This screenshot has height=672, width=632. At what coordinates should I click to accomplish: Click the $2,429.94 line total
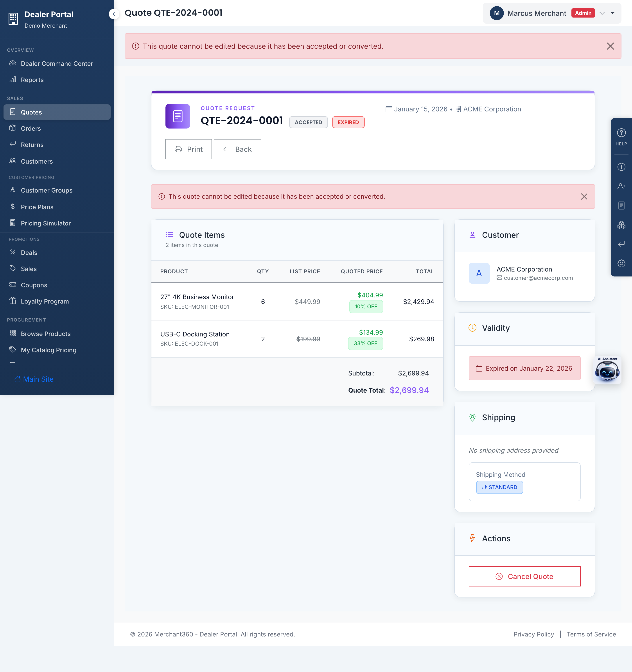click(x=419, y=302)
